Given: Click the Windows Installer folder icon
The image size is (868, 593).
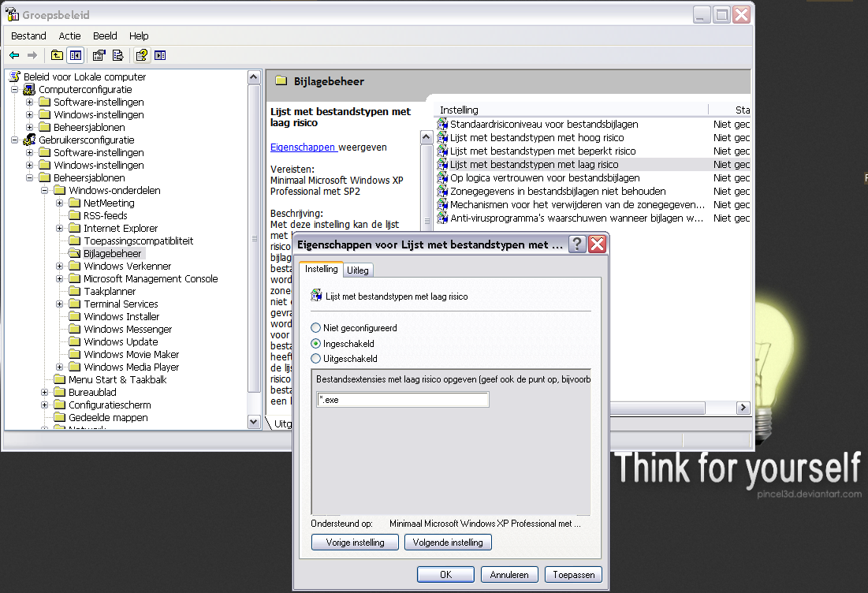Looking at the screenshot, I should [x=74, y=317].
